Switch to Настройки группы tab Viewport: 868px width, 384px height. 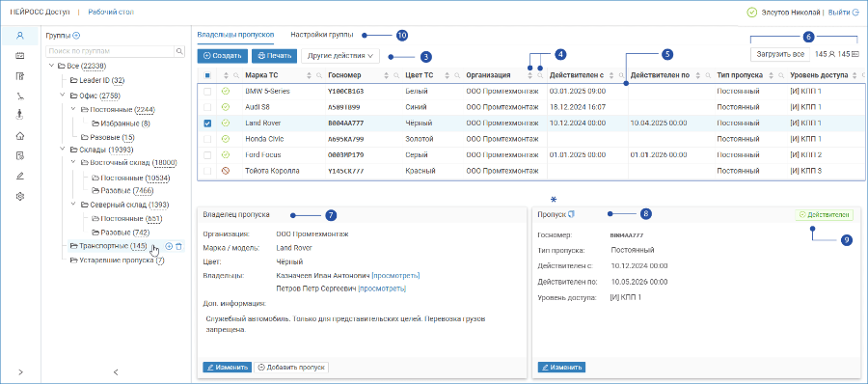pyautogui.click(x=322, y=35)
